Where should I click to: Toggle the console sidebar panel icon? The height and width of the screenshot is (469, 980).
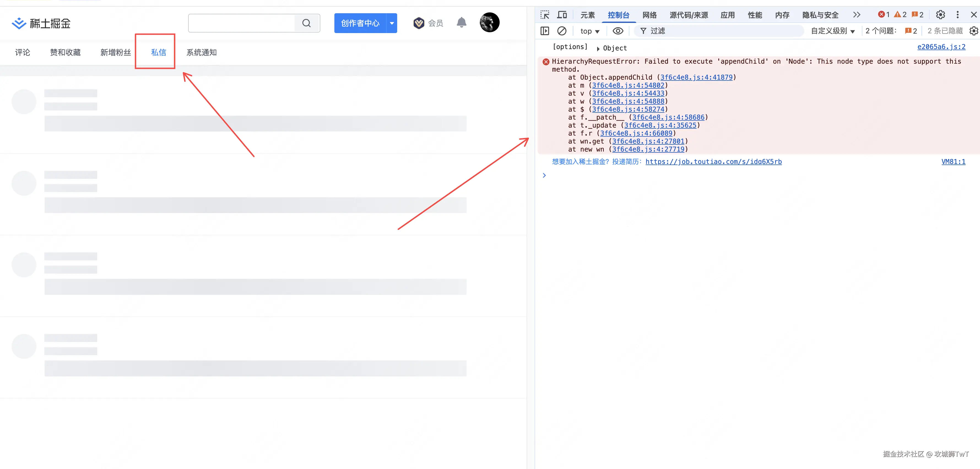[545, 31]
